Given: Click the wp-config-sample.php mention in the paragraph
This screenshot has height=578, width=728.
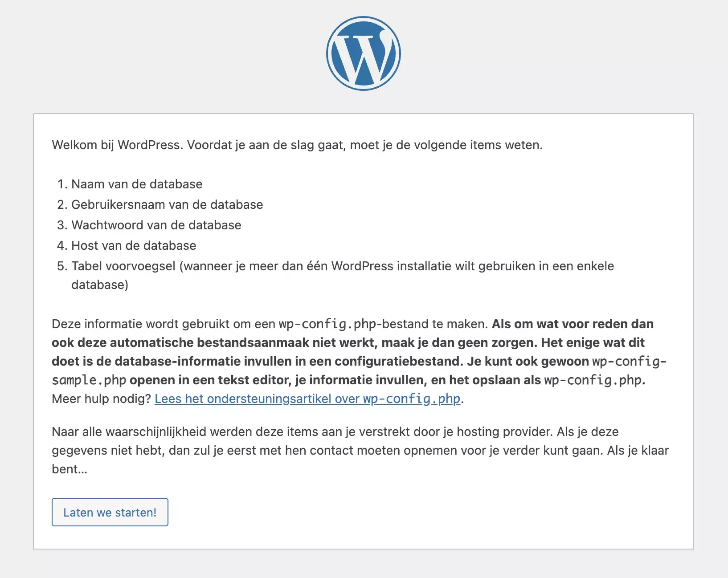Looking at the screenshot, I should (x=89, y=380).
